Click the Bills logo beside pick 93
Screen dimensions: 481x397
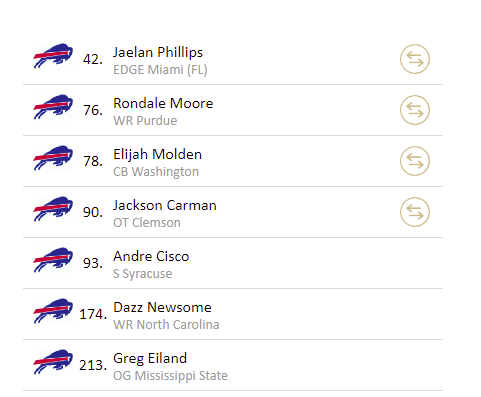point(53,260)
